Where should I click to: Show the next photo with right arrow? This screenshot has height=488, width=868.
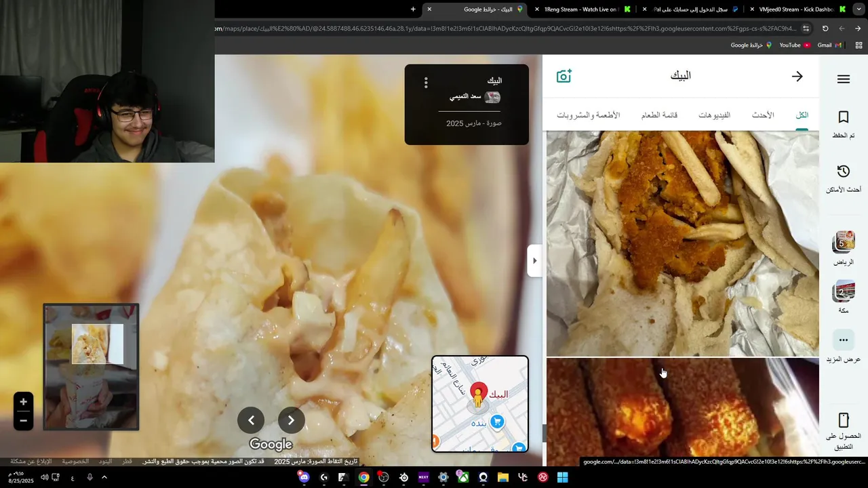pos(291,420)
